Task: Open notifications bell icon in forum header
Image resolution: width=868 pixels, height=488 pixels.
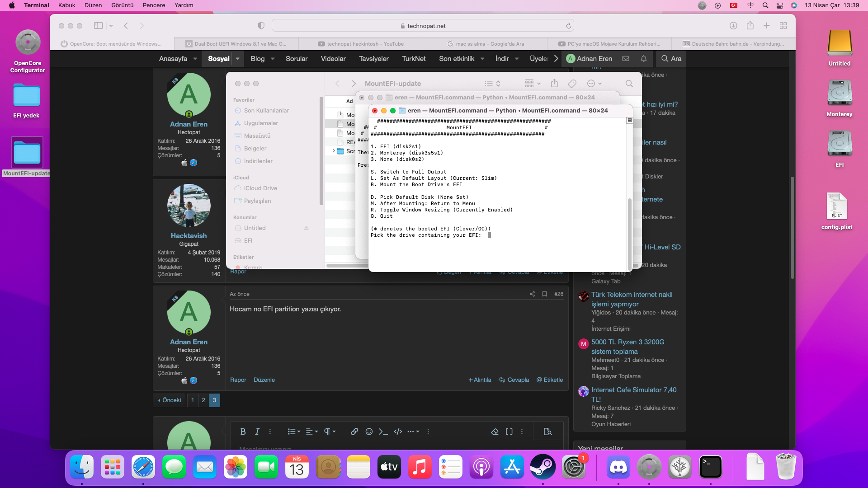Action: [x=643, y=59]
